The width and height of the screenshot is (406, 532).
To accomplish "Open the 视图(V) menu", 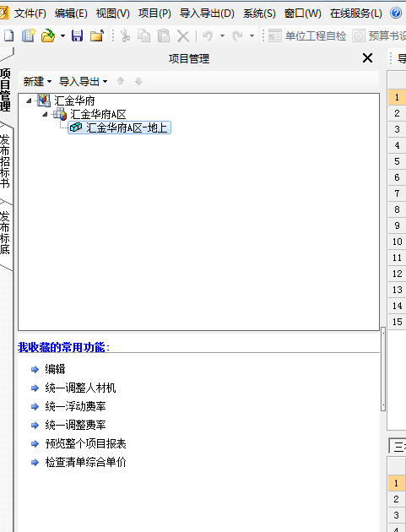I will tap(112, 14).
